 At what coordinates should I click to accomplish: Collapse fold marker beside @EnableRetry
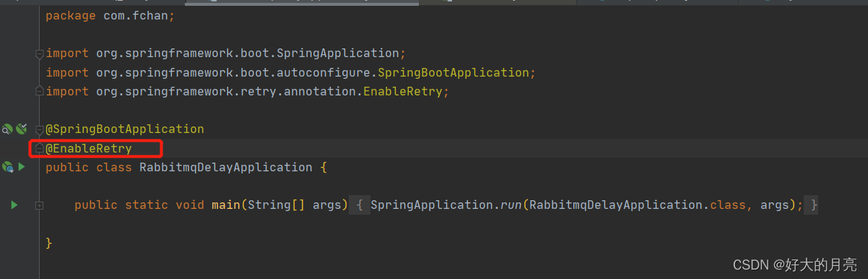point(40,148)
